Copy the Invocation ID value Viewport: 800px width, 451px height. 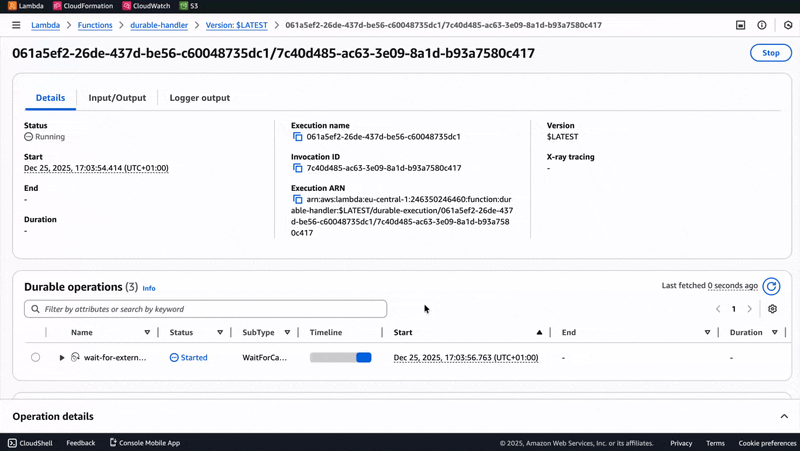point(297,168)
